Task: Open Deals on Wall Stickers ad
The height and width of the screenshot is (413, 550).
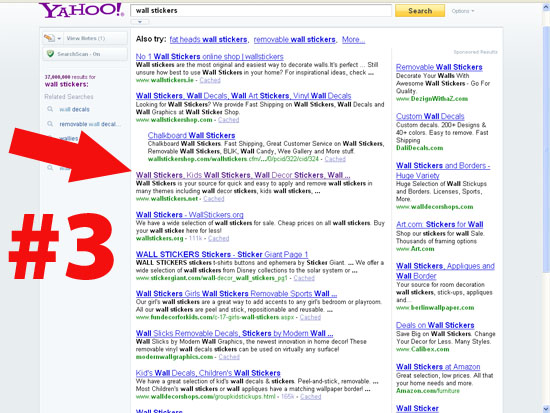Action: point(435,325)
